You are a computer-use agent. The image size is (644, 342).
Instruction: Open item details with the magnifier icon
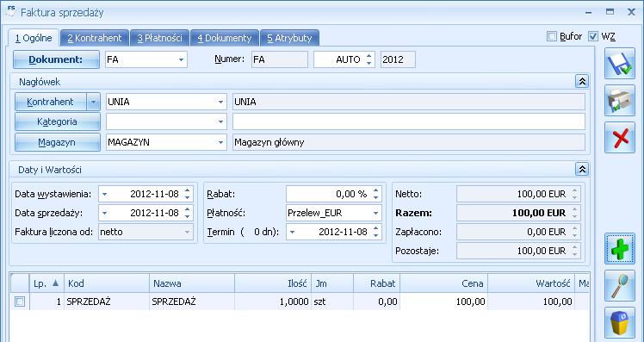620,286
